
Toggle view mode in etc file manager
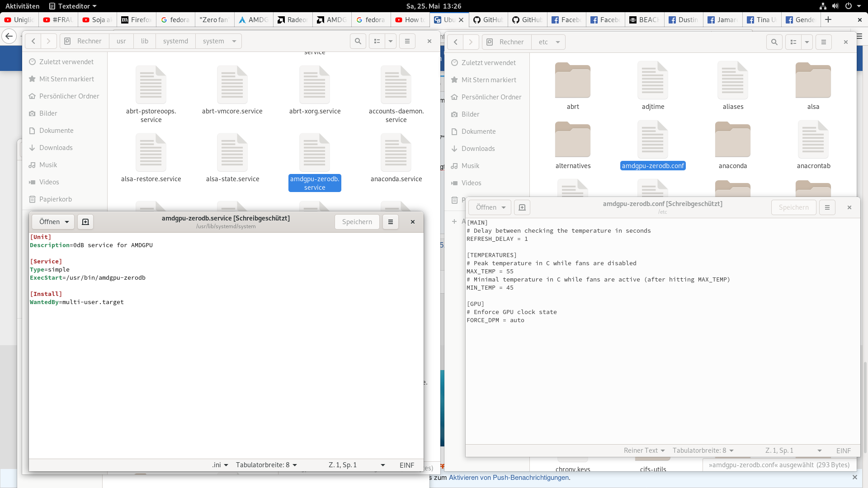point(793,42)
